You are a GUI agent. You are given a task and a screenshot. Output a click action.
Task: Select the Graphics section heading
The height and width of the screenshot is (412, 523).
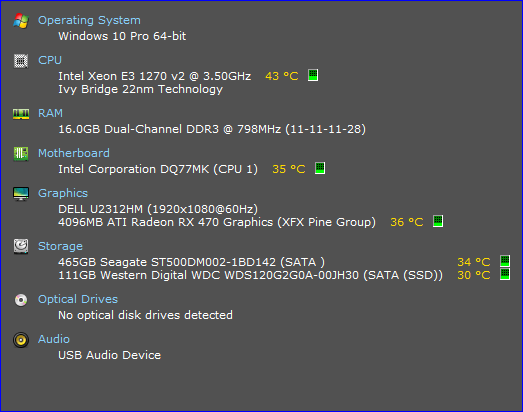coord(63,193)
